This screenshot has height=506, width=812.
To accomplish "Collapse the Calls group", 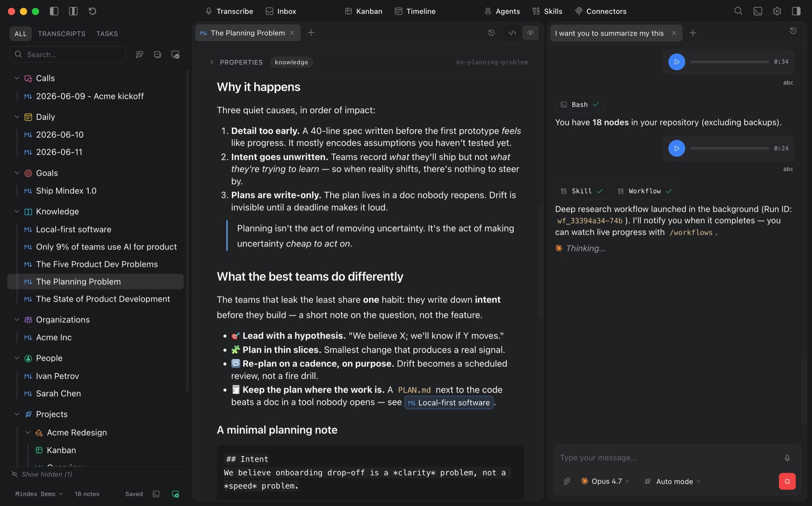I will (17, 78).
